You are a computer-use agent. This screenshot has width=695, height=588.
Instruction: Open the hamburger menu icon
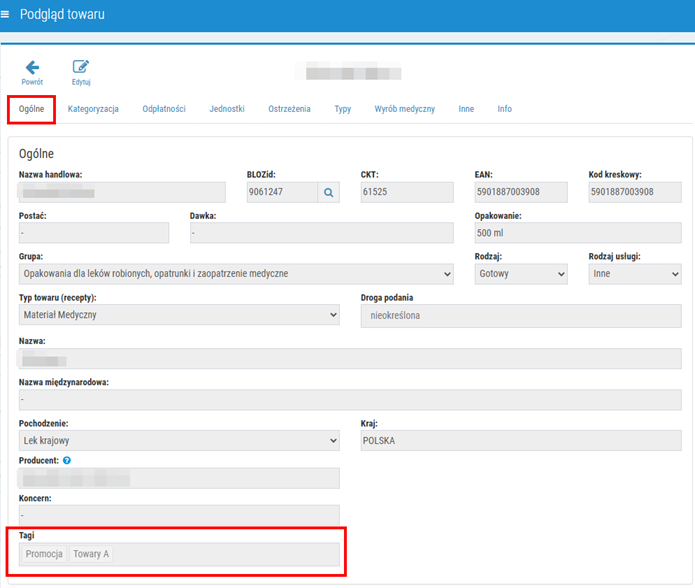tap(5, 15)
